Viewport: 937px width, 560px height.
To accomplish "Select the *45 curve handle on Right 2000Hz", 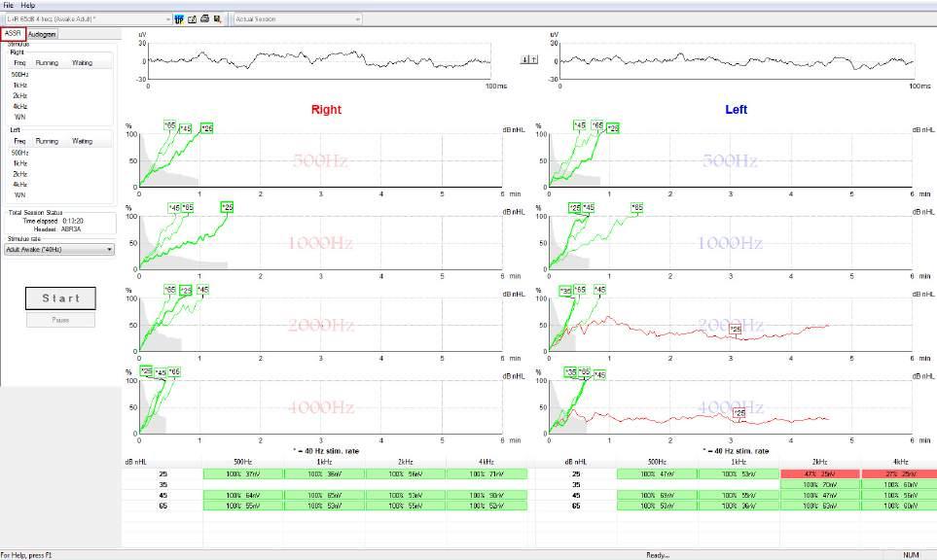I will [203, 290].
